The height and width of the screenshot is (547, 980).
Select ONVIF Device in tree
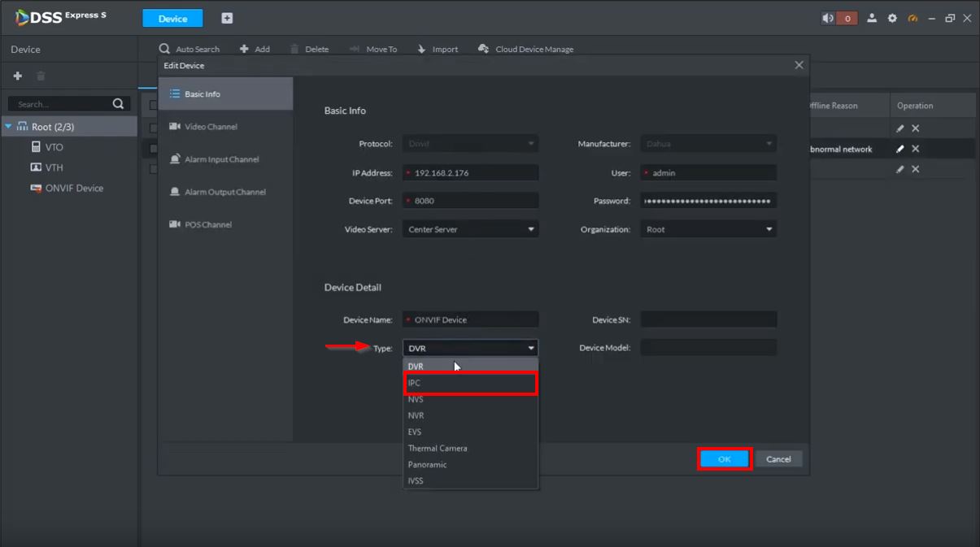(73, 188)
